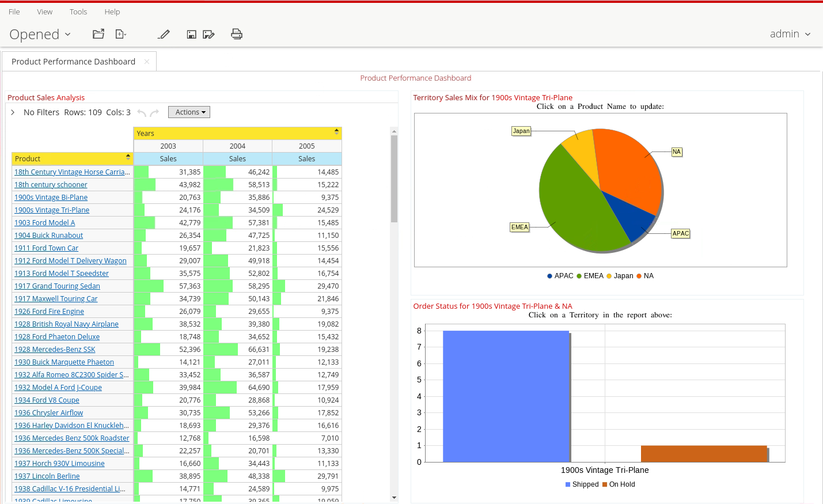Screen dimensions: 823x504
Task: Click the Create New document icon
Action: point(120,34)
